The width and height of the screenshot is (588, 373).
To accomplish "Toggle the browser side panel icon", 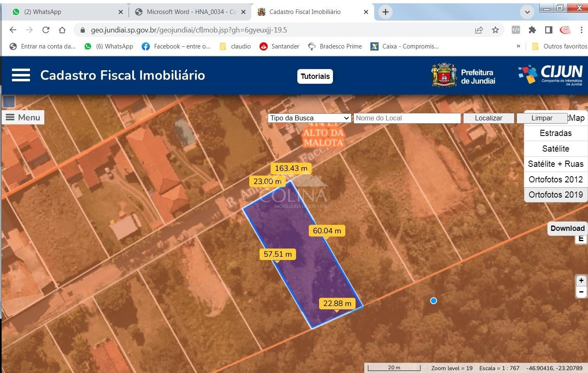I will tap(549, 30).
